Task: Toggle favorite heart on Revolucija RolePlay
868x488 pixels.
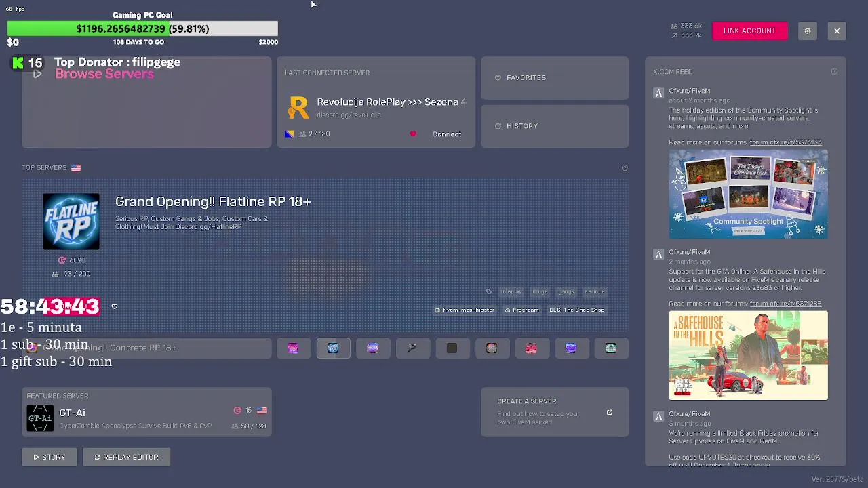Action: click(413, 134)
